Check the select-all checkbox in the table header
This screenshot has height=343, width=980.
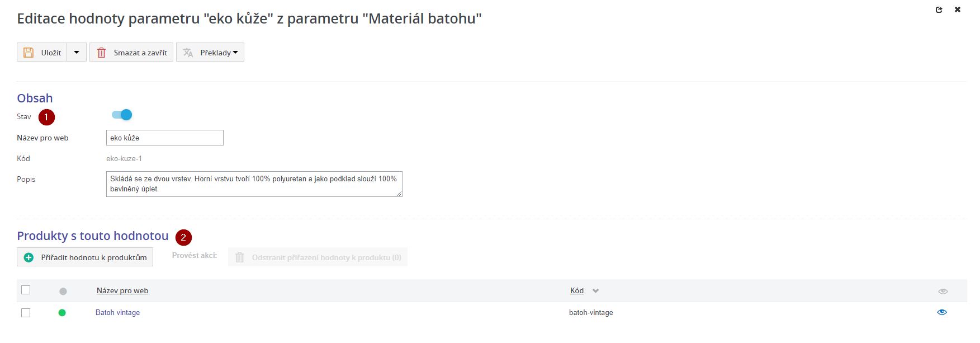coord(26,290)
